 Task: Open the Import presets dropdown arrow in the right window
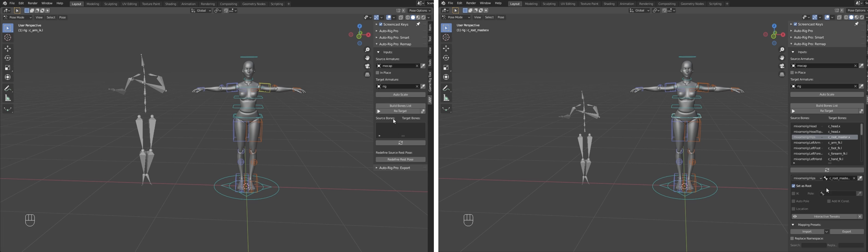(x=827, y=232)
